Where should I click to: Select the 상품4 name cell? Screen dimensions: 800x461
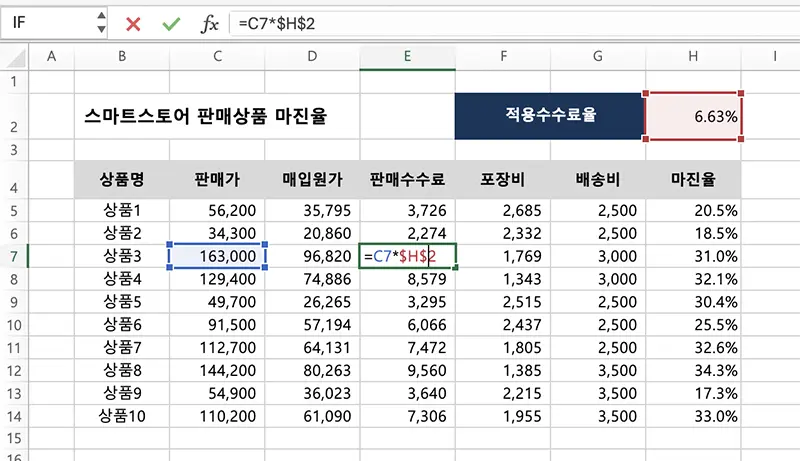122,279
